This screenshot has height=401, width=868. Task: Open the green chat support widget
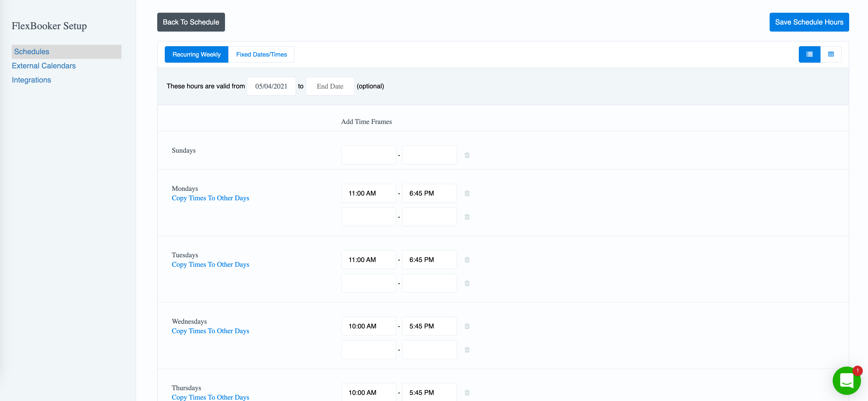point(846,381)
